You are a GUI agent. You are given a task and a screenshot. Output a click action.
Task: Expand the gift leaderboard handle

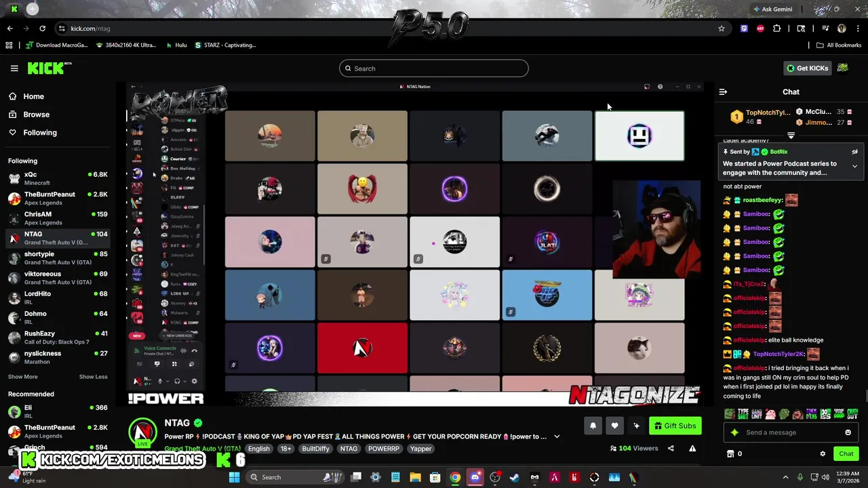[791, 136]
